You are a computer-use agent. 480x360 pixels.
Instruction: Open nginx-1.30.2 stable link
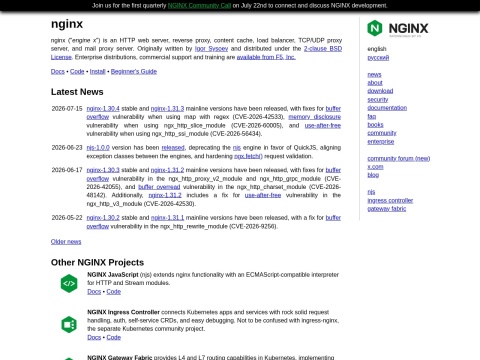pos(103,218)
